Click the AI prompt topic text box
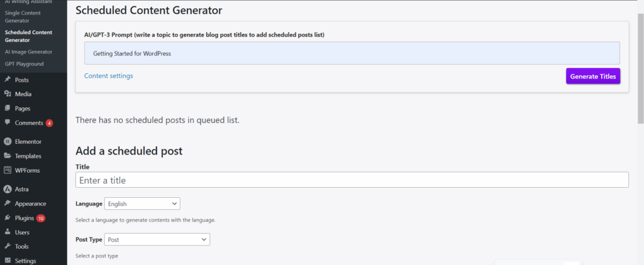644x265 pixels. click(x=352, y=53)
